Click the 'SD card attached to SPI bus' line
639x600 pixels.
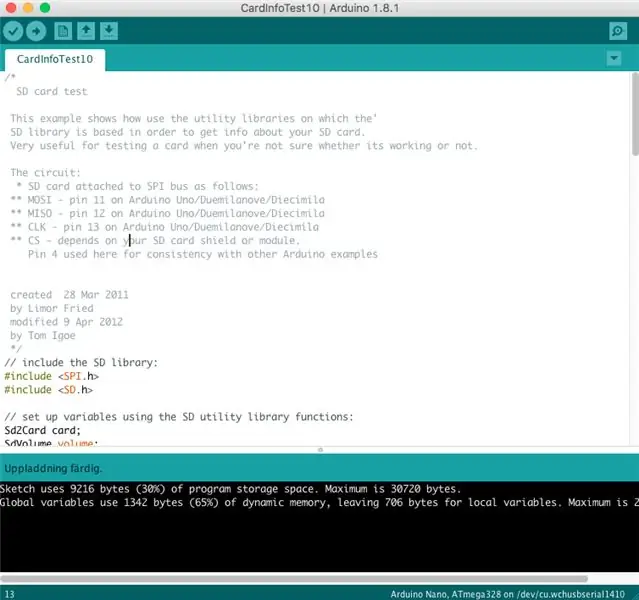pyautogui.click(x=138, y=186)
